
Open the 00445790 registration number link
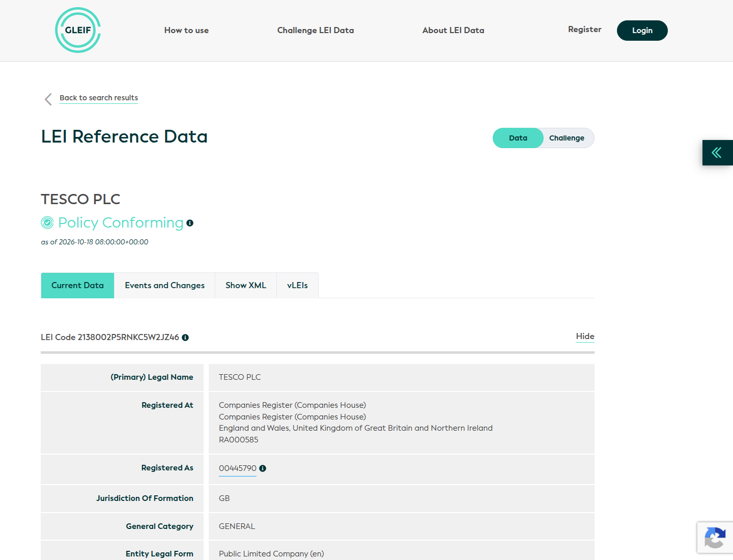point(238,468)
